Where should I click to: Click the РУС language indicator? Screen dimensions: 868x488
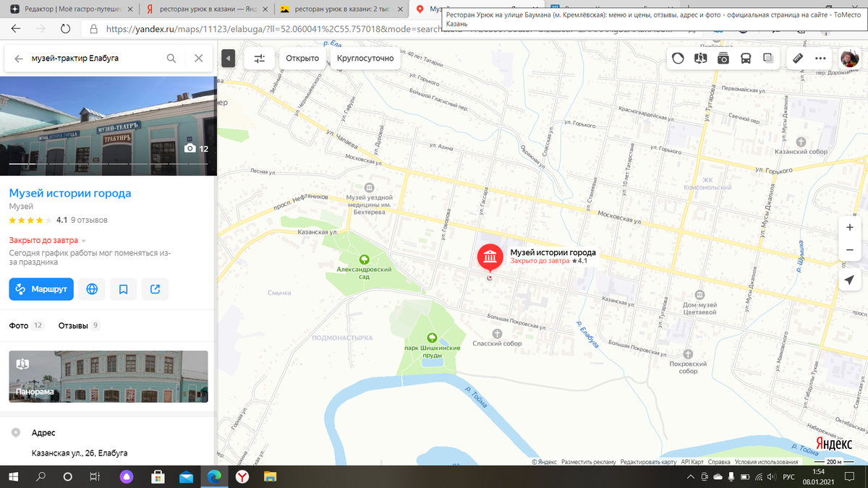tap(789, 477)
